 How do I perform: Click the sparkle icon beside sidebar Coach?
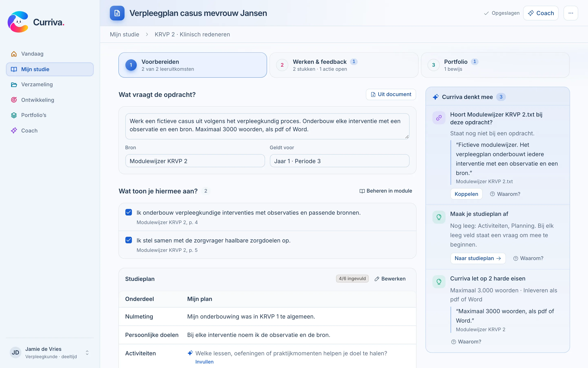pos(14,130)
